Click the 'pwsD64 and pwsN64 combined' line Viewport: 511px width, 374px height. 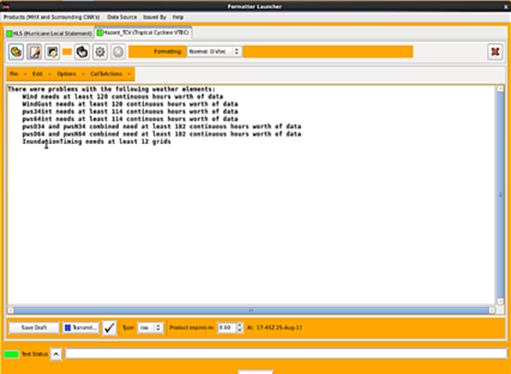coord(162,134)
